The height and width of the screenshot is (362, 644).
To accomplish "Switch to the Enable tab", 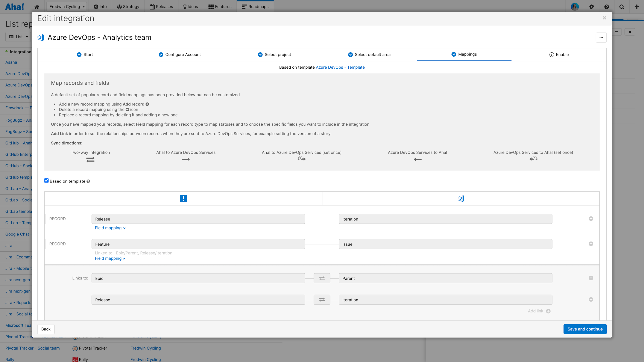I will [559, 54].
